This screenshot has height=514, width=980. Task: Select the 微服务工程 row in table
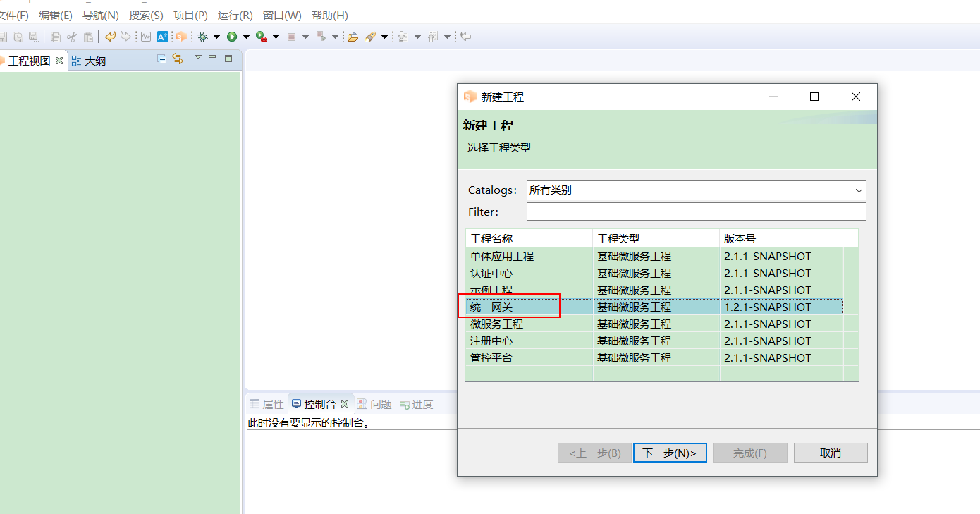pos(497,324)
